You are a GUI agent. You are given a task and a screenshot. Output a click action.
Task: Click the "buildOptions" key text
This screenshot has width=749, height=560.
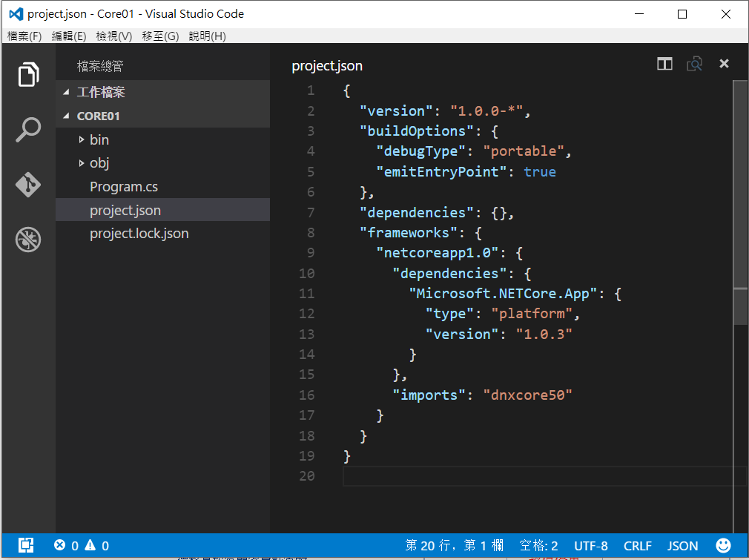click(x=417, y=131)
